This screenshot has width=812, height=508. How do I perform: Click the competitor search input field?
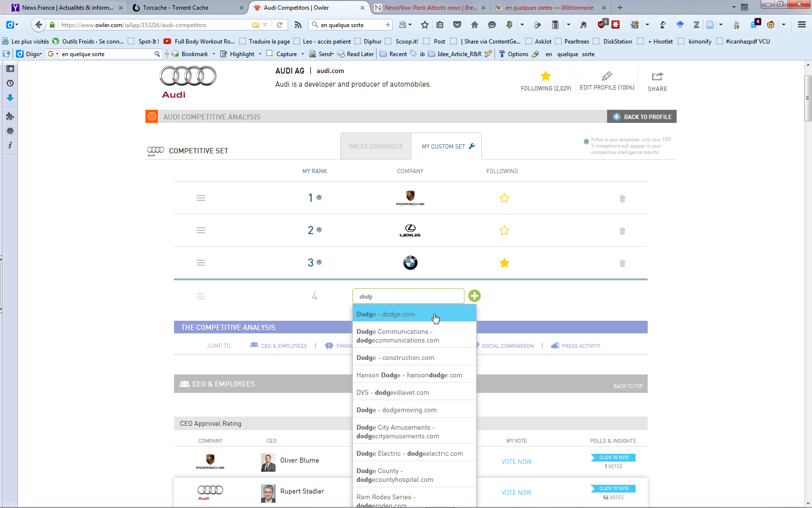coord(408,296)
